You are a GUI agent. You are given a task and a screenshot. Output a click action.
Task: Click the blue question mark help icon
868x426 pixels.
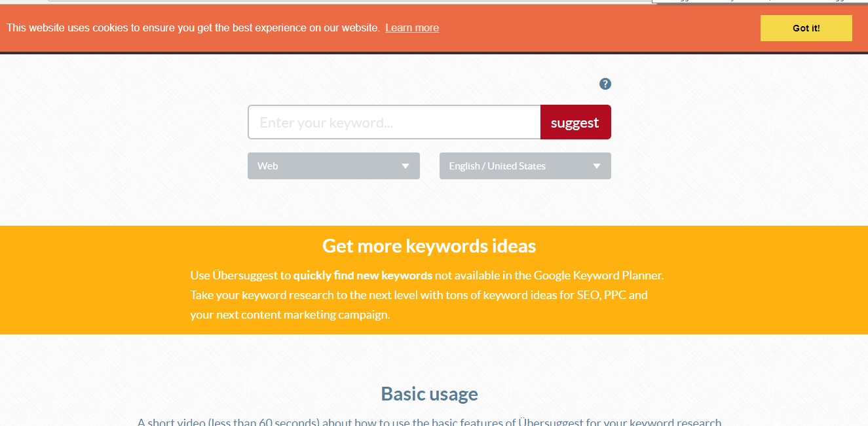tap(605, 84)
